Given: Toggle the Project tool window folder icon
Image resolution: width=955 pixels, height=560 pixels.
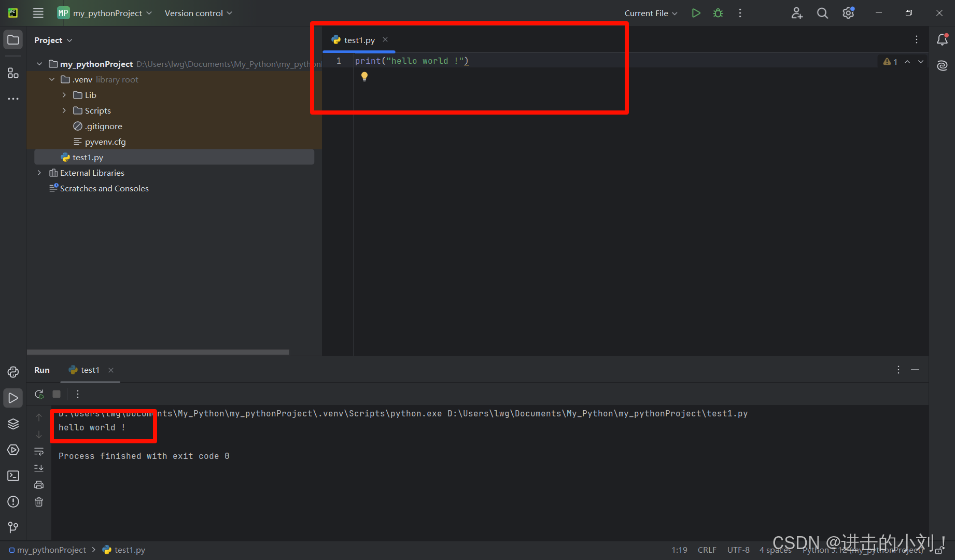Looking at the screenshot, I should click(x=13, y=40).
